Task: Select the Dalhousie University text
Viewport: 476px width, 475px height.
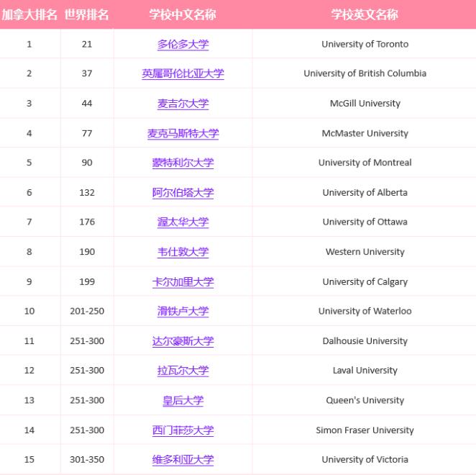Action: click(365, 340)
